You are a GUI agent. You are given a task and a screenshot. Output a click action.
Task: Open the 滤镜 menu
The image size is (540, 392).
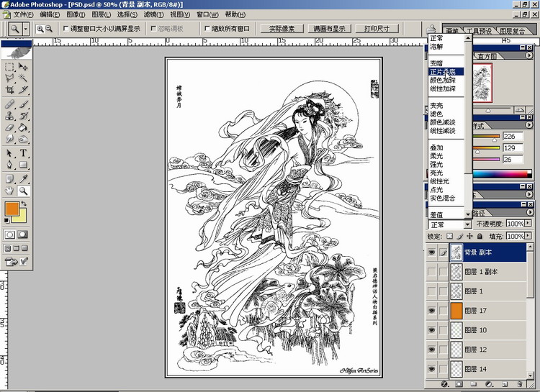[x=153, y=14]
